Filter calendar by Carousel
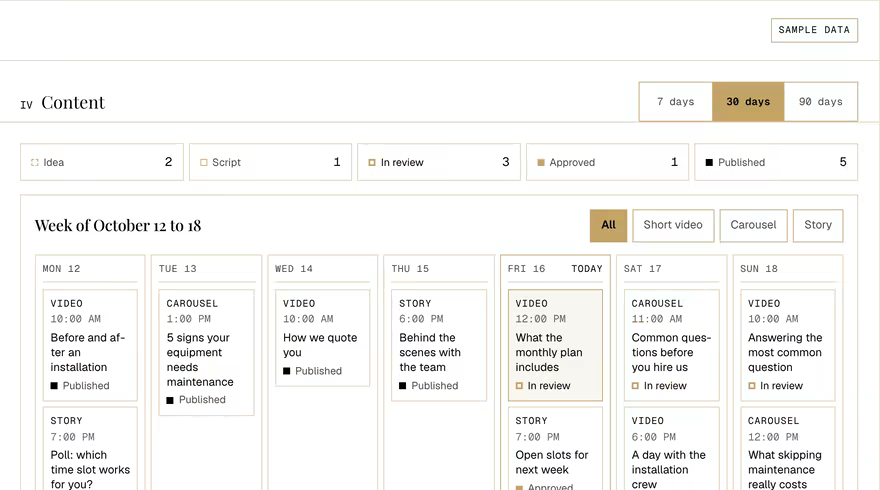The image size is (880, 490). click(x=753, y=226)
